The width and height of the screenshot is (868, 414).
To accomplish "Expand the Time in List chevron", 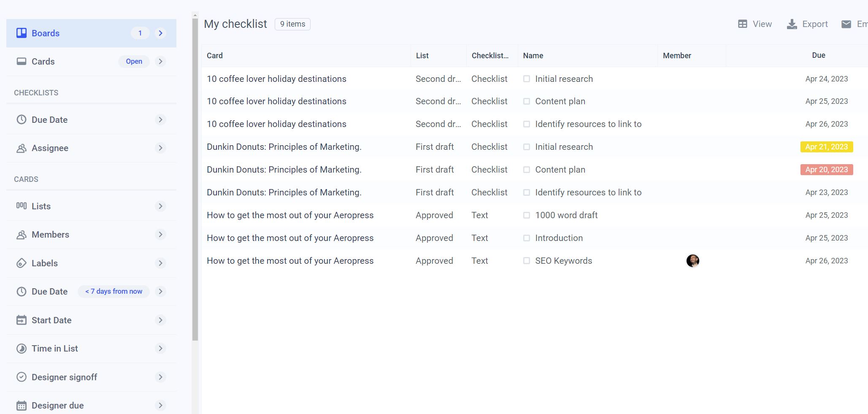I will pyautogui.click(x=160, y=348).
